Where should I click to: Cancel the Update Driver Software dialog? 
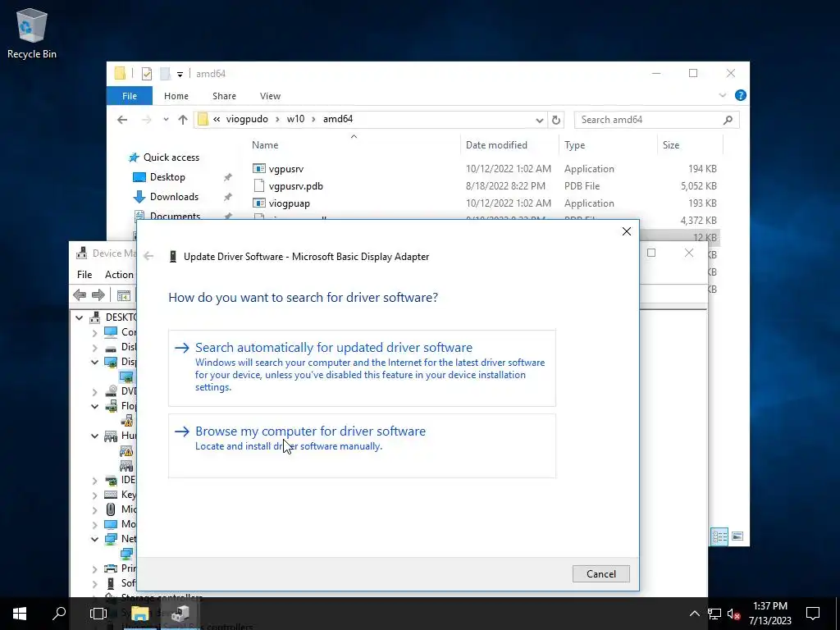tap(600, 573)
